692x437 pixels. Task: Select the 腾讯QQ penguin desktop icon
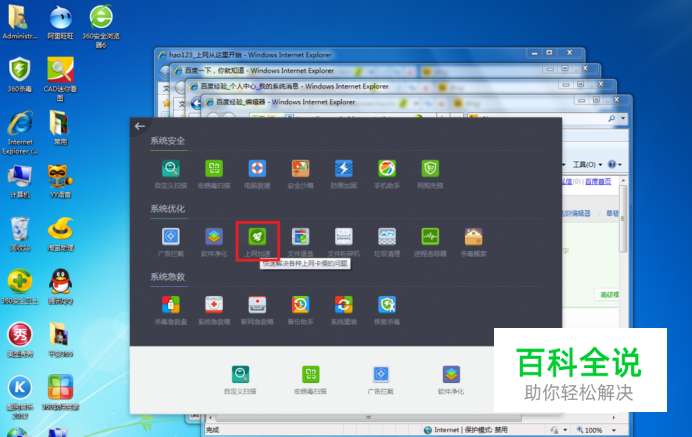[60, 287]
